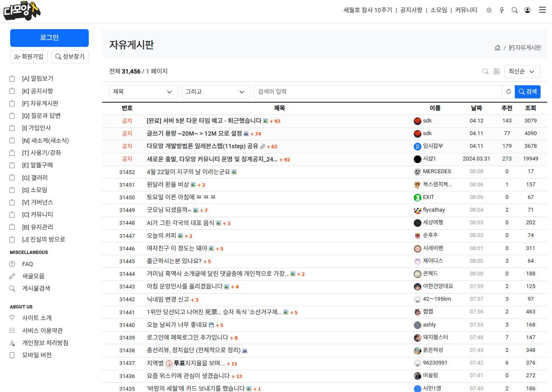Click the 사이트 소개 heart icon
The image size is (552, 392).
click(12, 318)
